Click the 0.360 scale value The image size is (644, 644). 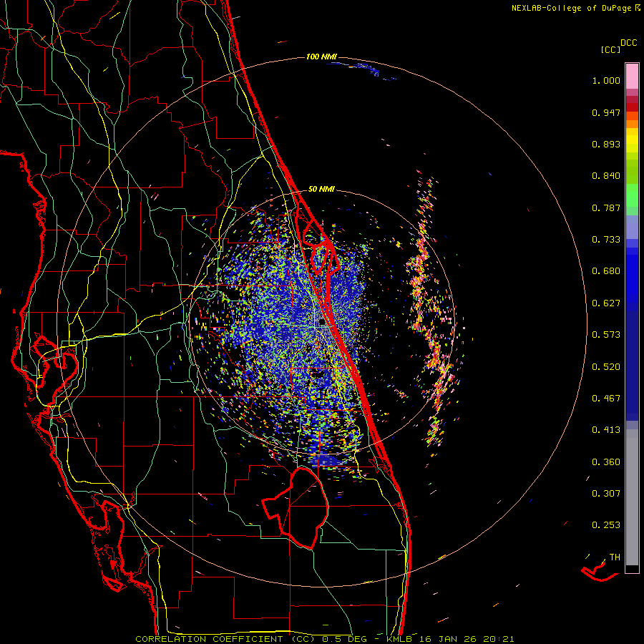(606, 462)
